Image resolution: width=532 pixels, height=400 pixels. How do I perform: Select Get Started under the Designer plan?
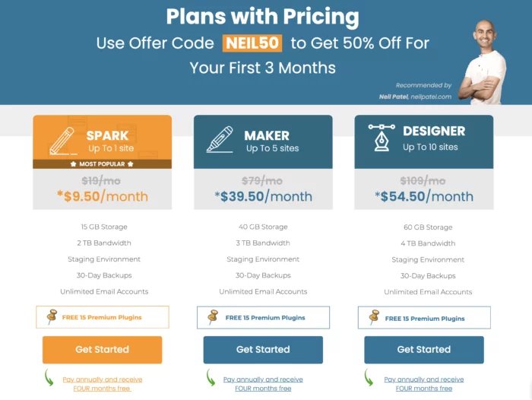pos(424,350)
